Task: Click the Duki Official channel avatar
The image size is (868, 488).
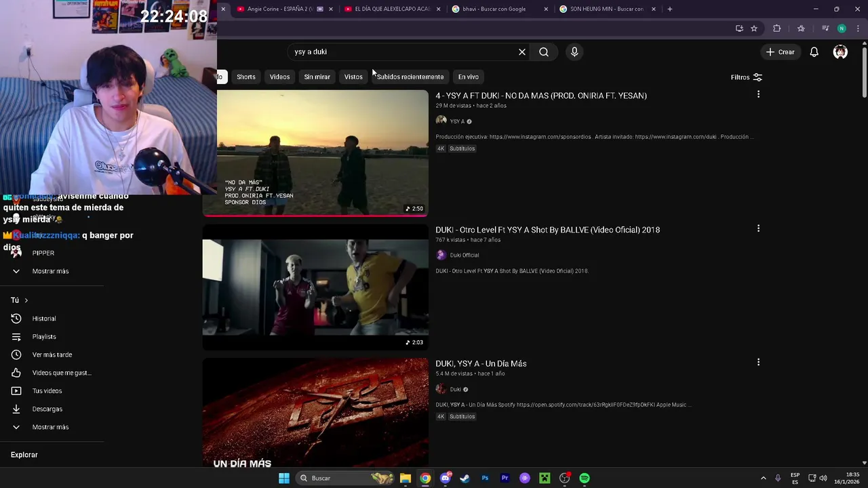Action: [441, 255]
